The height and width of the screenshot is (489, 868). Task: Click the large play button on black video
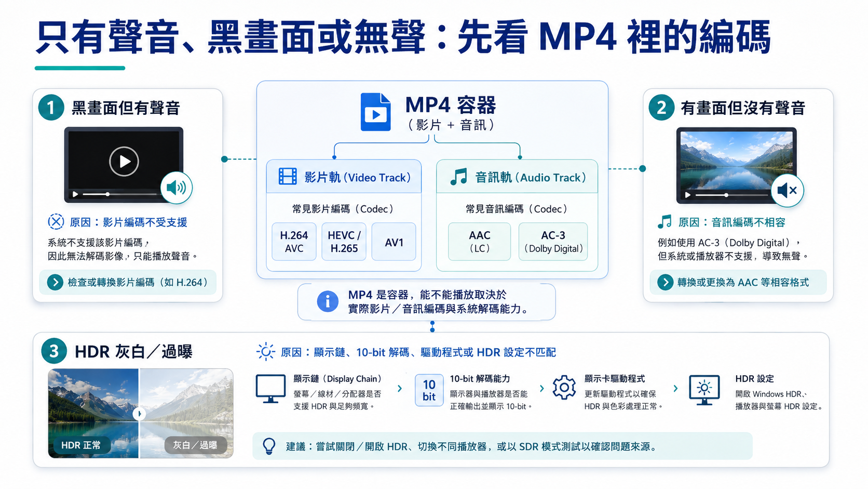point(124,162)
